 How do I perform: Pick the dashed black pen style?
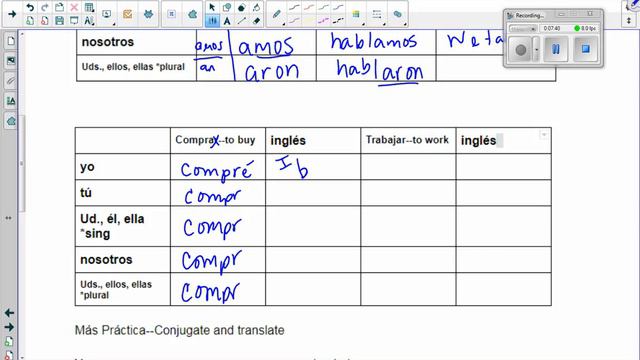338,20
